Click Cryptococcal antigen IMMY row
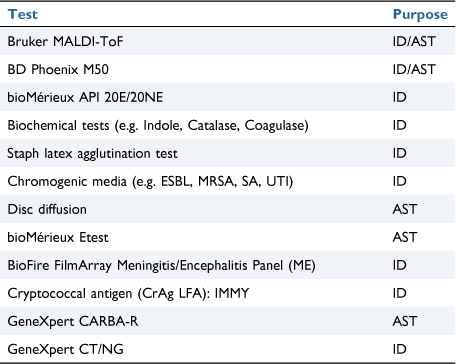The height and width of the screenshot is (364, 456). click(x=228, y=293)
